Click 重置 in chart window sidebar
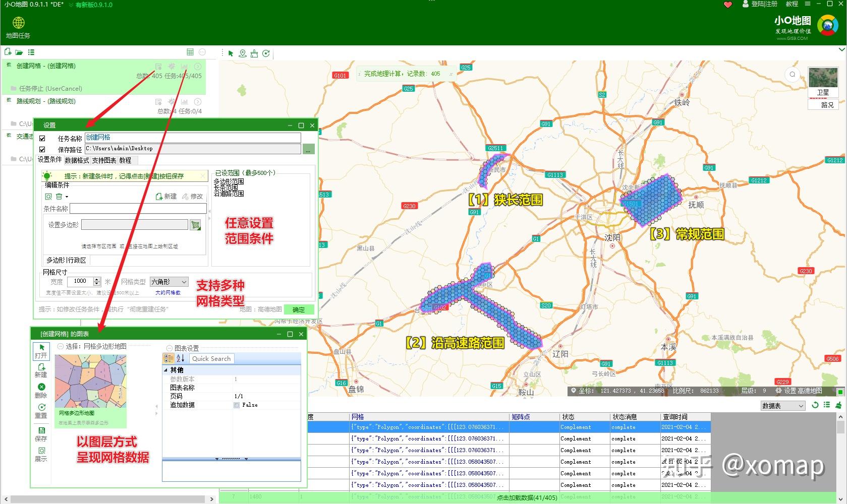Image resolution: width=847 pixels, height=504 pixels. [x=41, y=411]
